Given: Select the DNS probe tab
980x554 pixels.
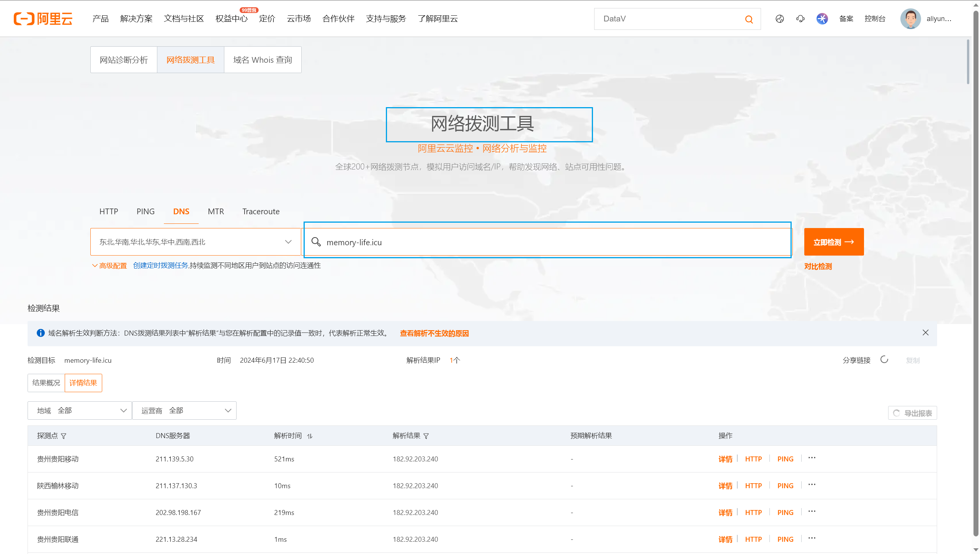Looking at the screenshot, I should click(181, 212).
